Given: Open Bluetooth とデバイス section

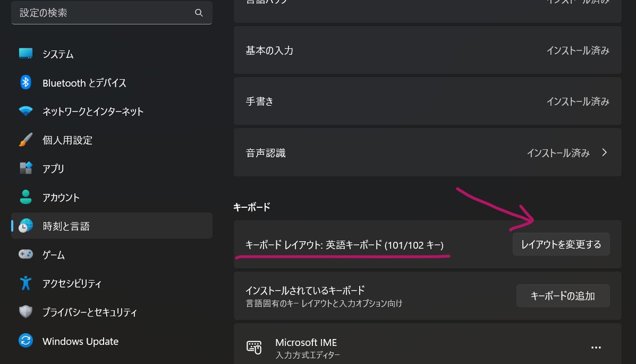Looking at the screenshot, I should [x=112, y=83].
